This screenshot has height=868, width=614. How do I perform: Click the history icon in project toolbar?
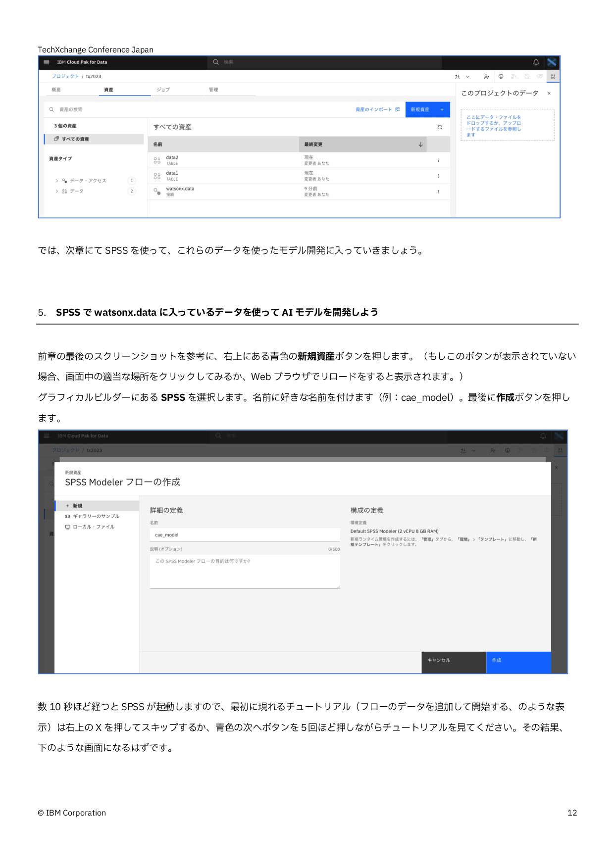527,77
